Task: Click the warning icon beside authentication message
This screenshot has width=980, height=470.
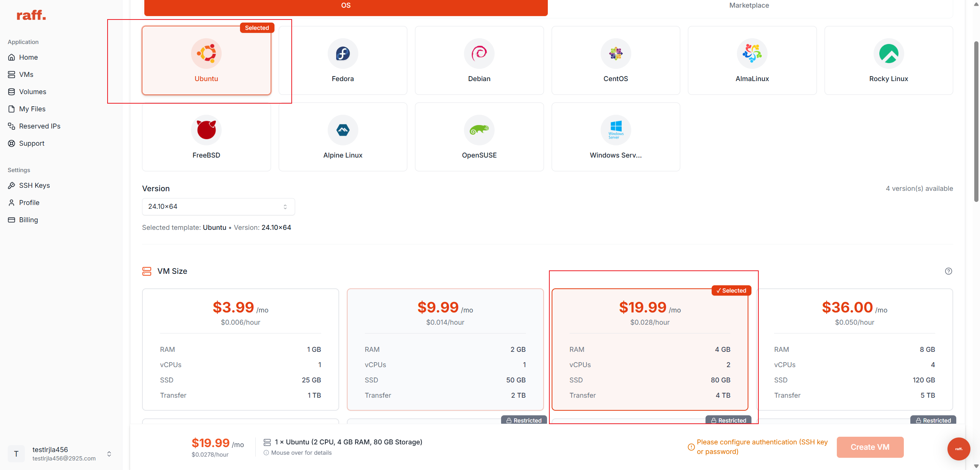Action: coord(691,447)
